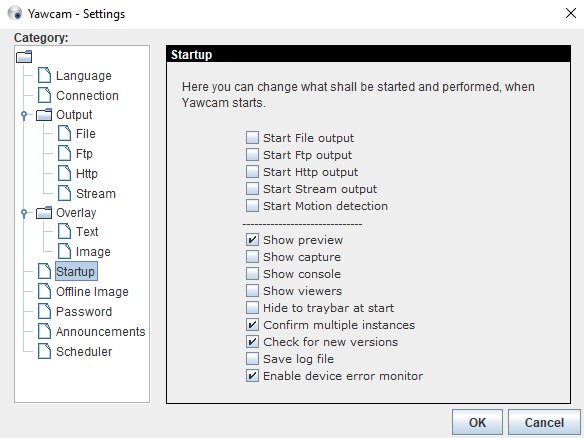This screenshot has width=584, height=438.
Task: Collapse the Overlay tree node handle
Action: (24, 213)
